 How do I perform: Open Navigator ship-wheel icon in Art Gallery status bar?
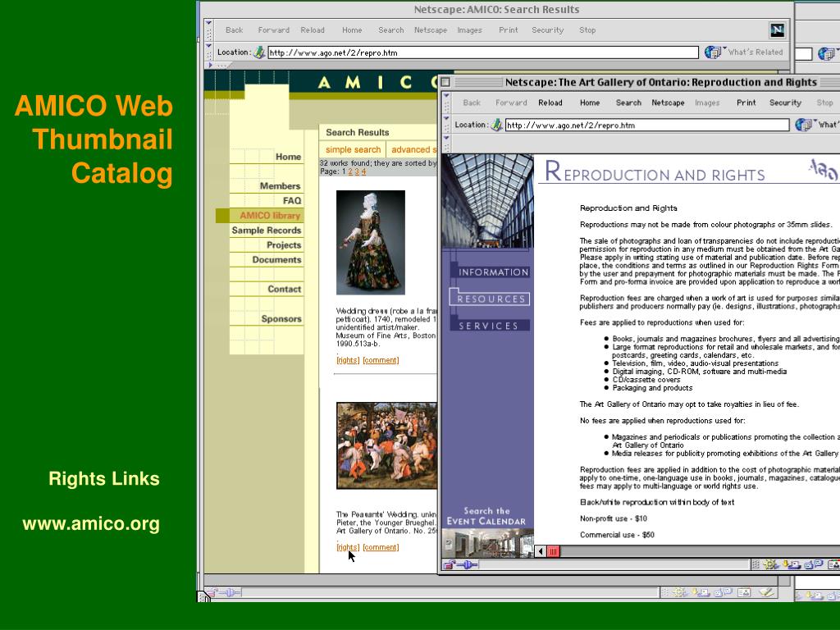771,564
